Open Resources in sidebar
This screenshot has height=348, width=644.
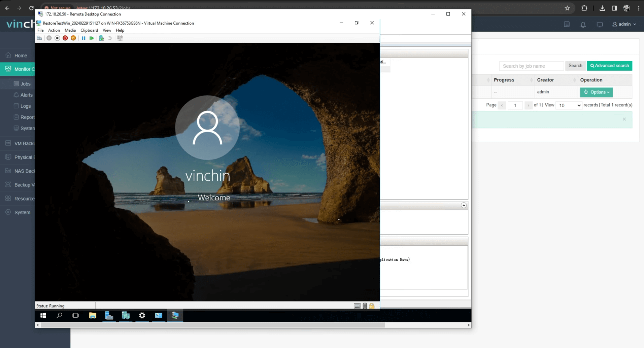20,199
